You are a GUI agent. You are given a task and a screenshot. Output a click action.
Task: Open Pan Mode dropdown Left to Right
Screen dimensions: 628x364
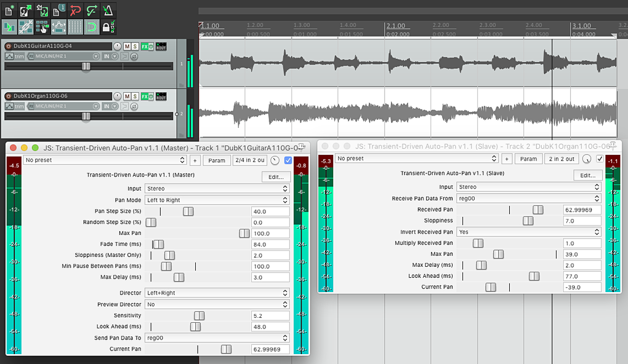coord(217,200)
